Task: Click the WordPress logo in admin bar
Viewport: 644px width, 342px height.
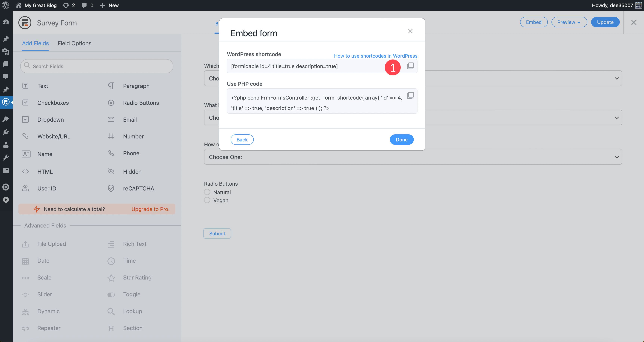Action: [x=6, y=5]
